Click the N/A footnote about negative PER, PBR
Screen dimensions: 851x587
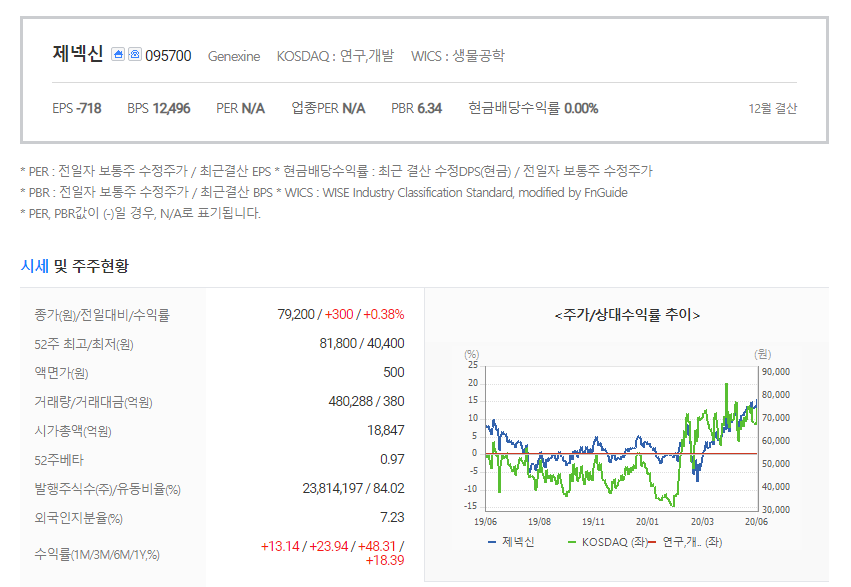click(141, 213)
